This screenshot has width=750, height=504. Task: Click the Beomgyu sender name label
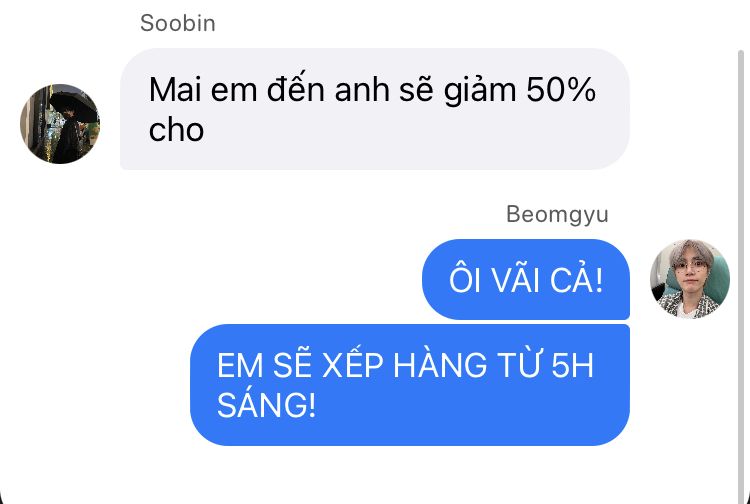point(557,215)
